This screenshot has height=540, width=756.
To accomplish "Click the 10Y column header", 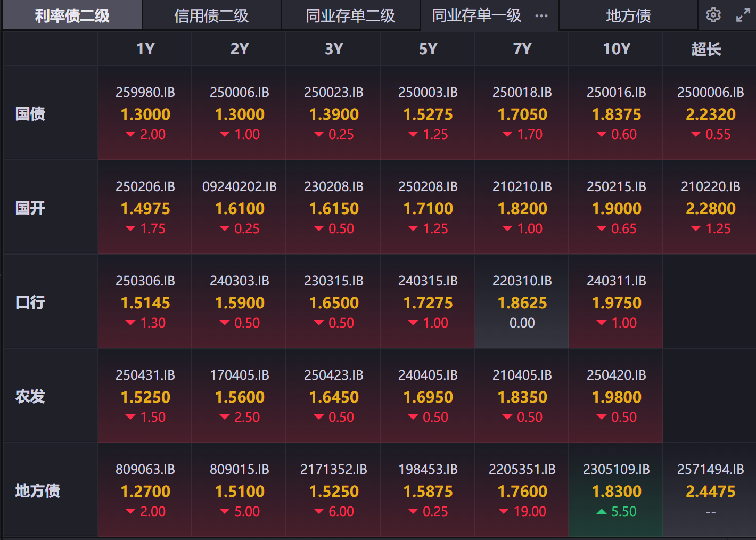I will [616, 49].
